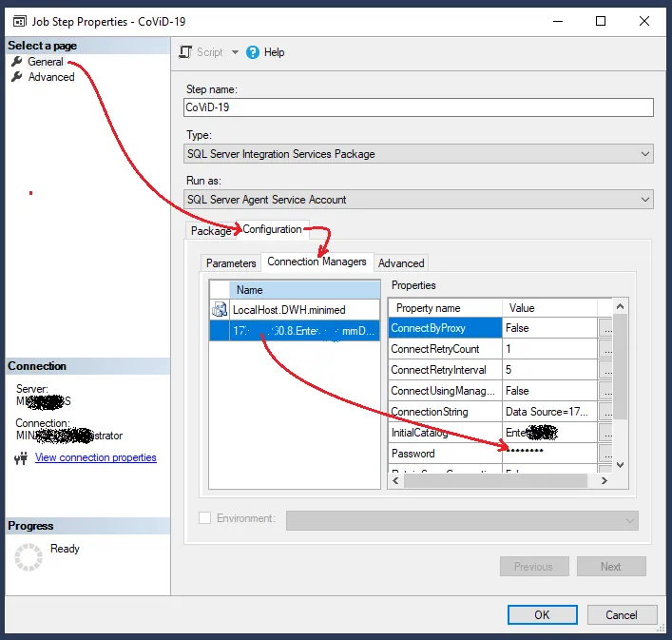Click the Advanced page wrench icon

click(17, 77)
